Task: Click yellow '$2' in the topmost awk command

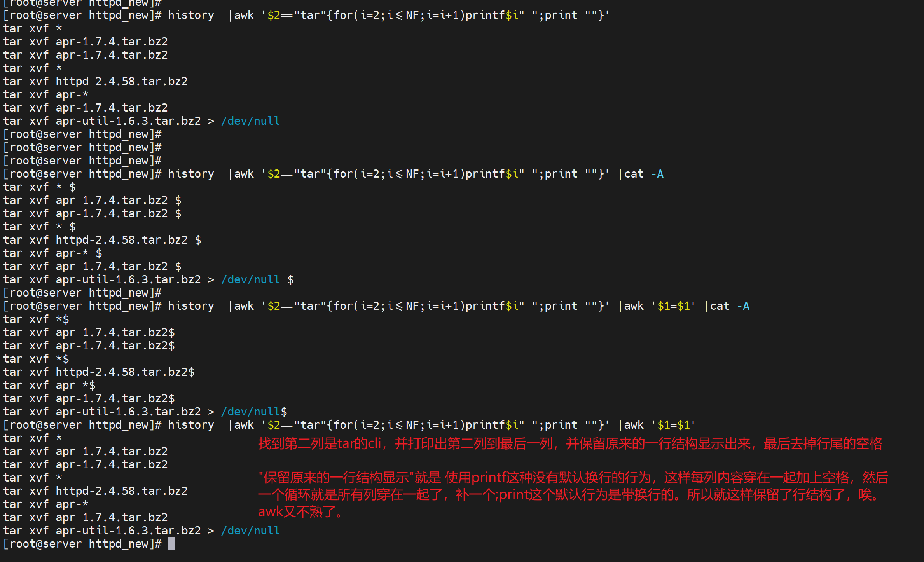Action: (274, 15)
